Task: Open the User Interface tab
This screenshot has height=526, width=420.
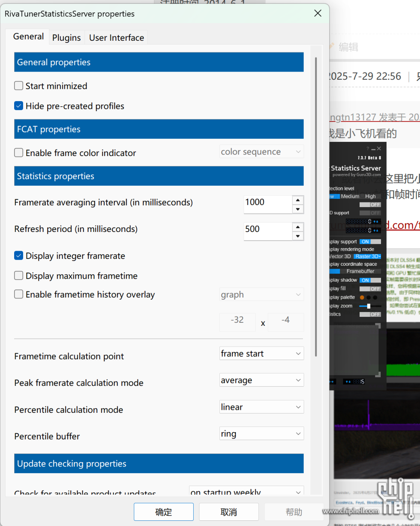Action: click(116, 38)
